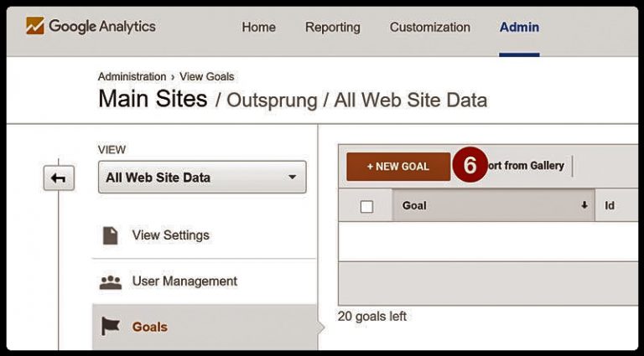The width and height of the screenshot is (644, 356).
Task: Click the dropdown arrow in VIEW selector
Action: pos(293,178)
